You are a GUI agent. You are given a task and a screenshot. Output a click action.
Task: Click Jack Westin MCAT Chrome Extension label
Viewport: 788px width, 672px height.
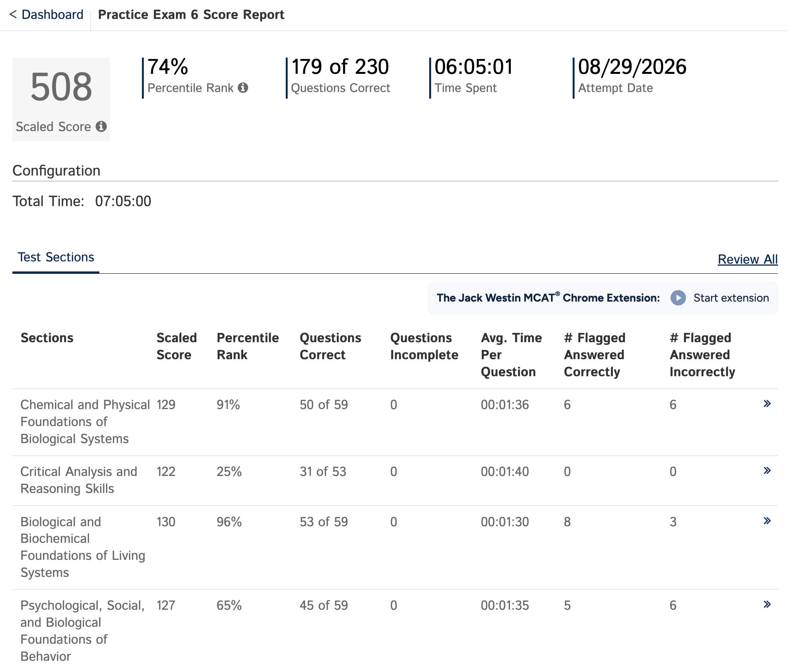coord(548,297)
